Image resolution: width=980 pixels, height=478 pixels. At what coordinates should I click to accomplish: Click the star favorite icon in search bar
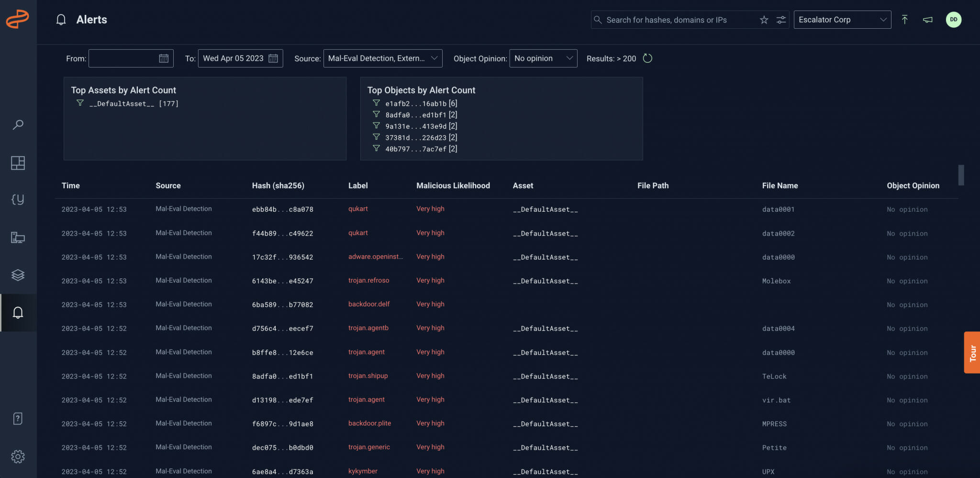tap(764, 20)
